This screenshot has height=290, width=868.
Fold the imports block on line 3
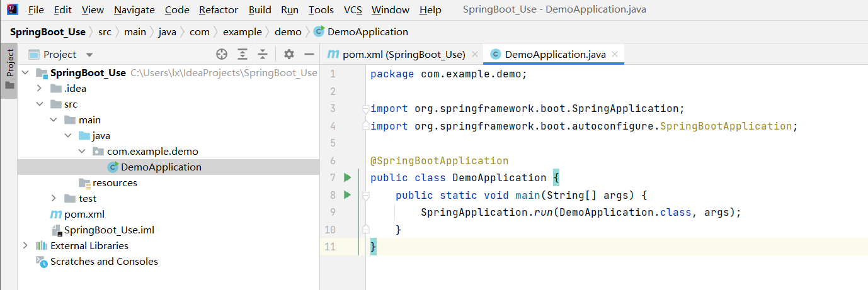coord(365,109)
